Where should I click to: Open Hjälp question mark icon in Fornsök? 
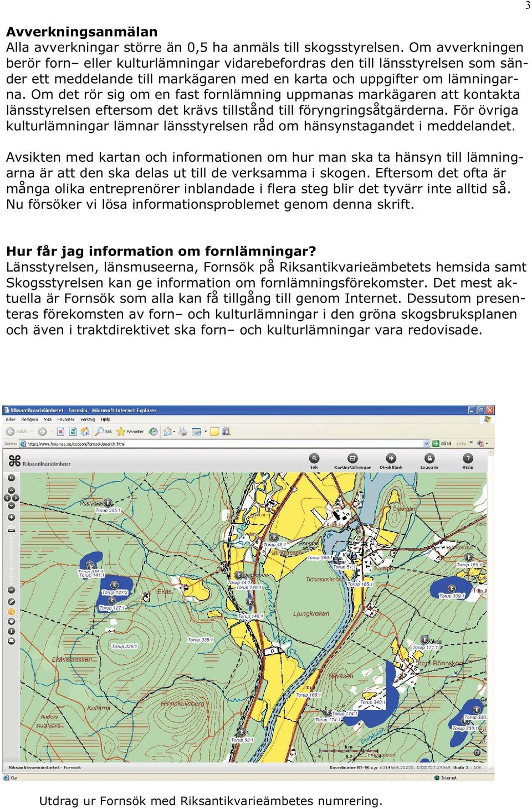468,458
